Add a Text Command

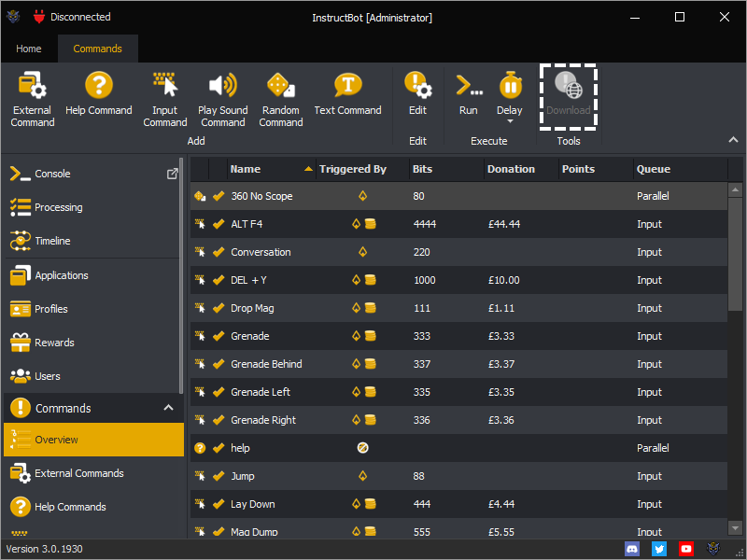pyautogui.click(x=347, y=94)
